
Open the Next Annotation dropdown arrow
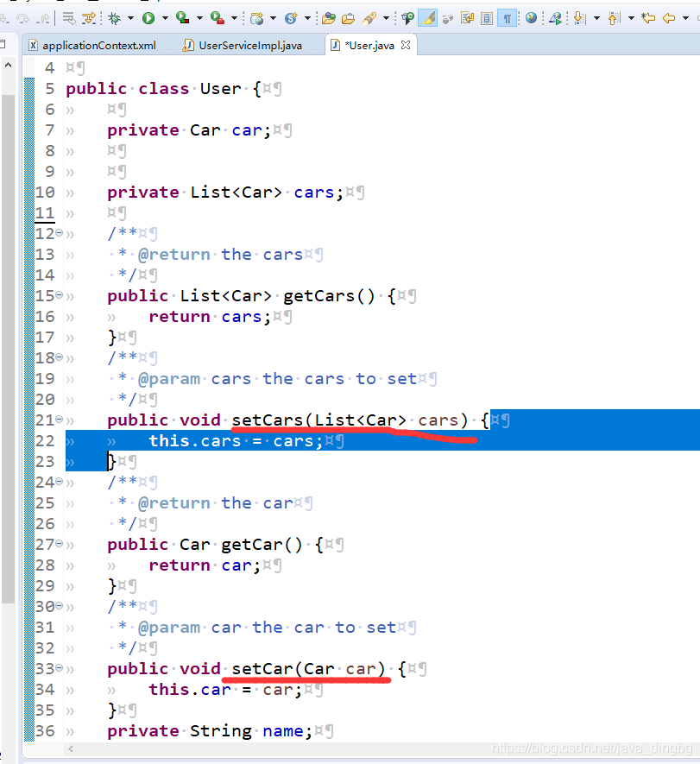596,18
